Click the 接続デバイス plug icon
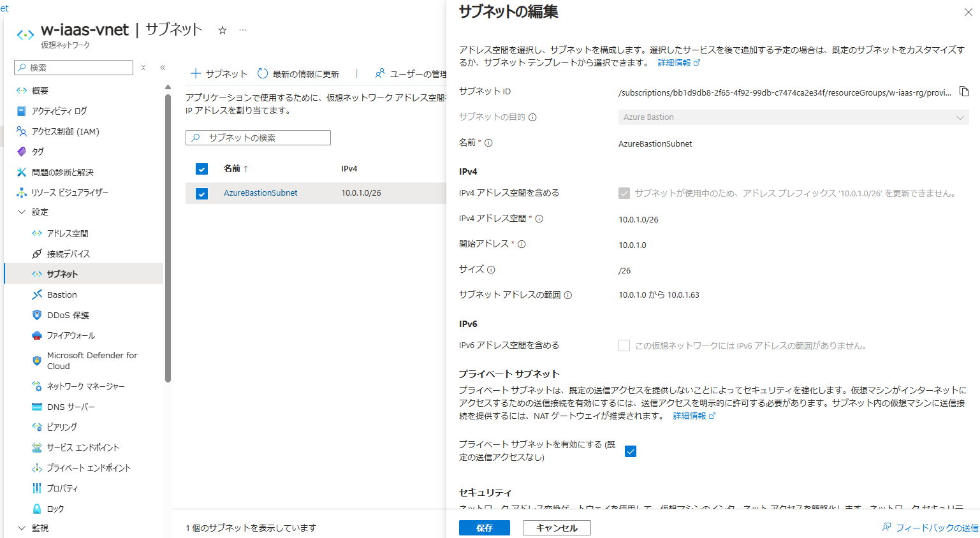 coord(37,254)
